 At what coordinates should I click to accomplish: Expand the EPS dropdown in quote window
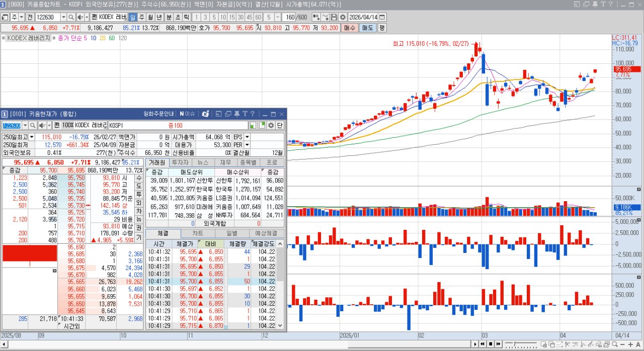click(247, 137)
